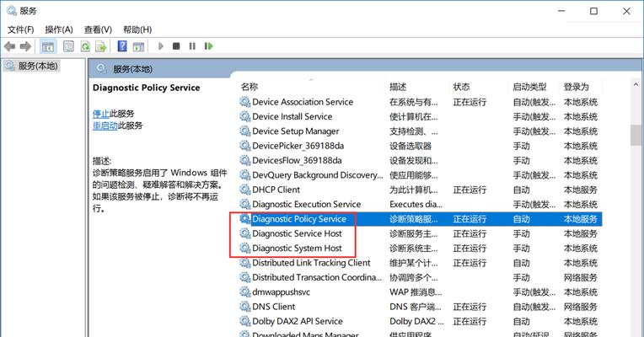Click gear icon of Diagnostic Execution Service
The image size is (644, 337).
click(x=244, y=204)
